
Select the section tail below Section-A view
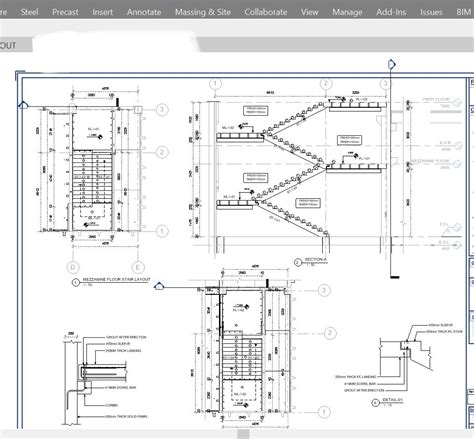(x=395, y=277)
